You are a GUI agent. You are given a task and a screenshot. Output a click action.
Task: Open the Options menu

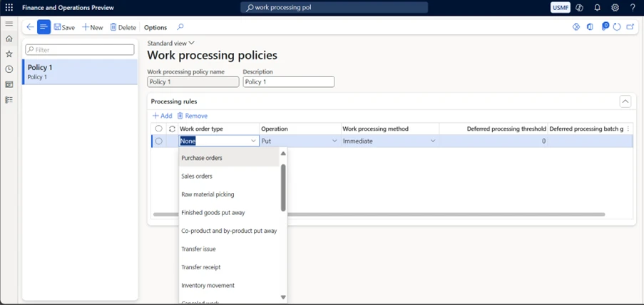coord(155,27)
